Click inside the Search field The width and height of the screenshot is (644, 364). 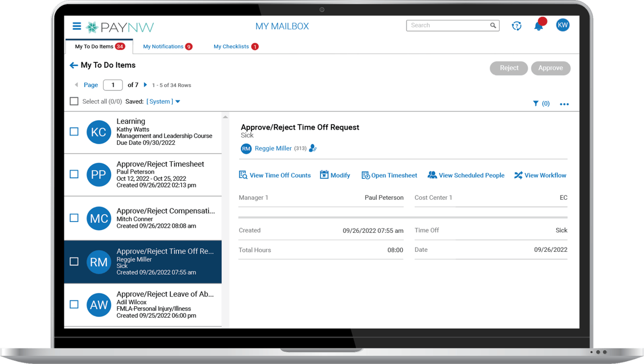(447, 25)
